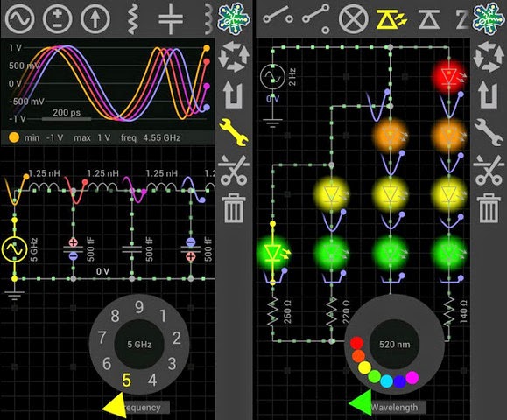Select the 260 Ω resistor
The height and width of the screenshot is (420, 507).
[x=273, y=311]
